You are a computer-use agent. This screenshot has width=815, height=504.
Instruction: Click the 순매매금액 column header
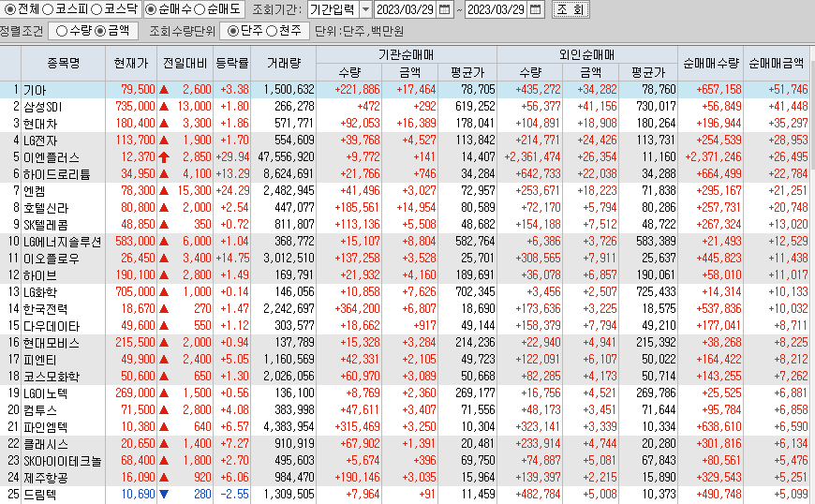pyautogui.click(x=776, y=64)
